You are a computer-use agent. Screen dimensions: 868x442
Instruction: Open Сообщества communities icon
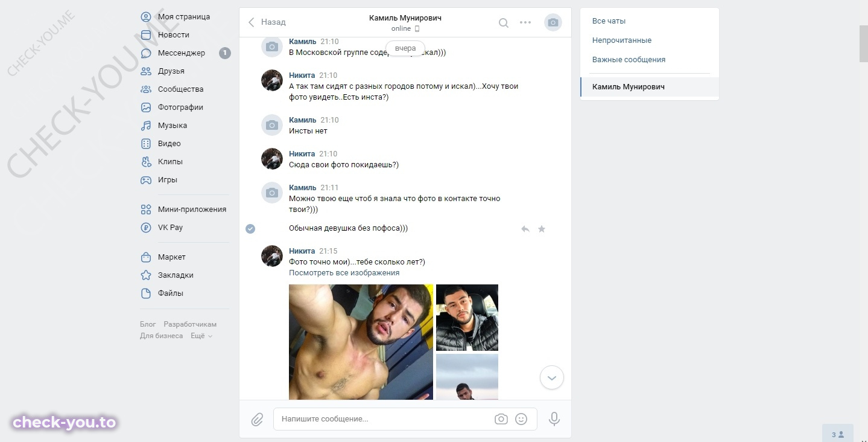[x=146, y=89]
